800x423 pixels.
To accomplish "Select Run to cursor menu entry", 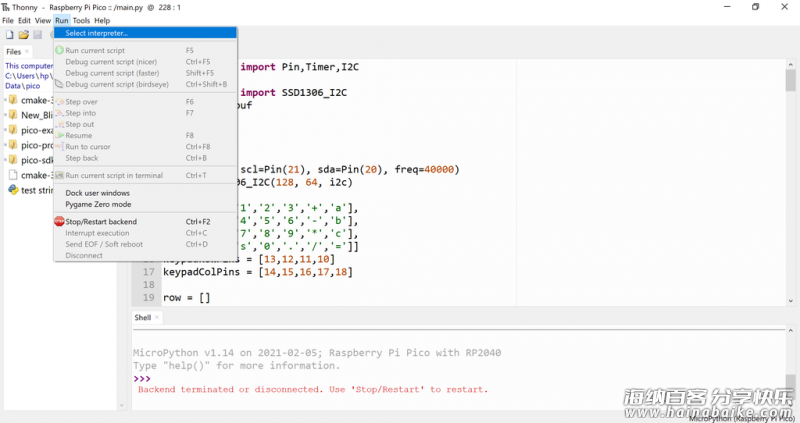I will (x=145, y=146).
